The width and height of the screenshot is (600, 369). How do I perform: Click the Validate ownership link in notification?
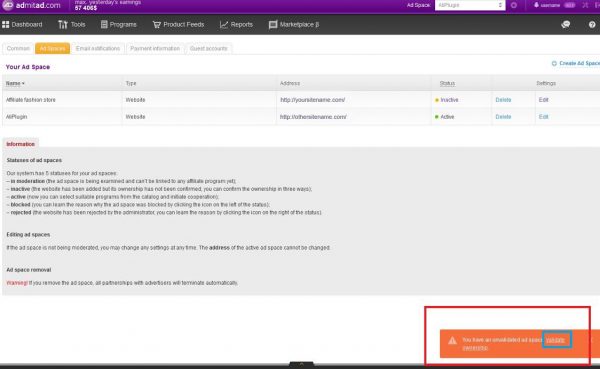tap(555, 340)
